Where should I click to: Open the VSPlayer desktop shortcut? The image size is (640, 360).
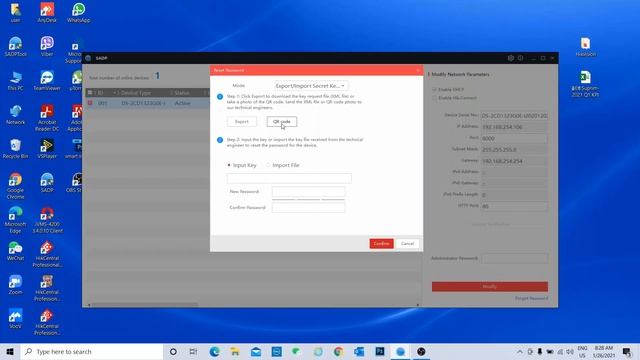(47, 148)
